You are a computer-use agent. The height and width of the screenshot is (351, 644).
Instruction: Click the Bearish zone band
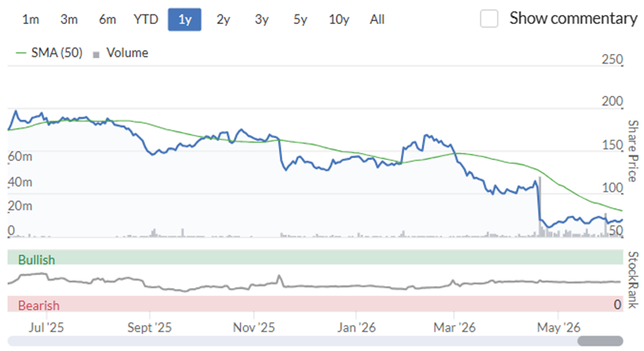point(315,304)
